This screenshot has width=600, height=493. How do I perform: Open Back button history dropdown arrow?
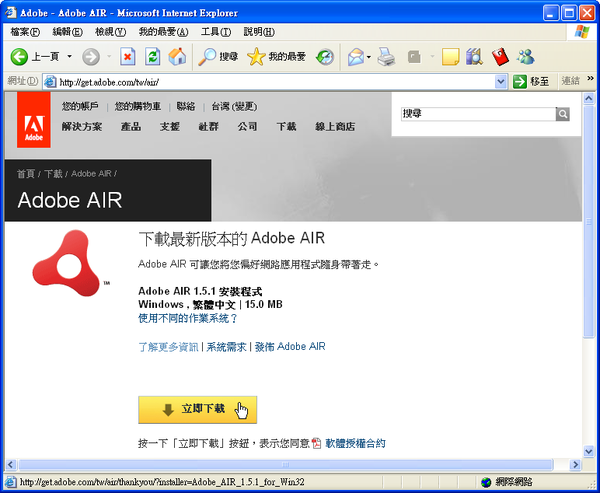pyautogui.click(x=70, y=57)
